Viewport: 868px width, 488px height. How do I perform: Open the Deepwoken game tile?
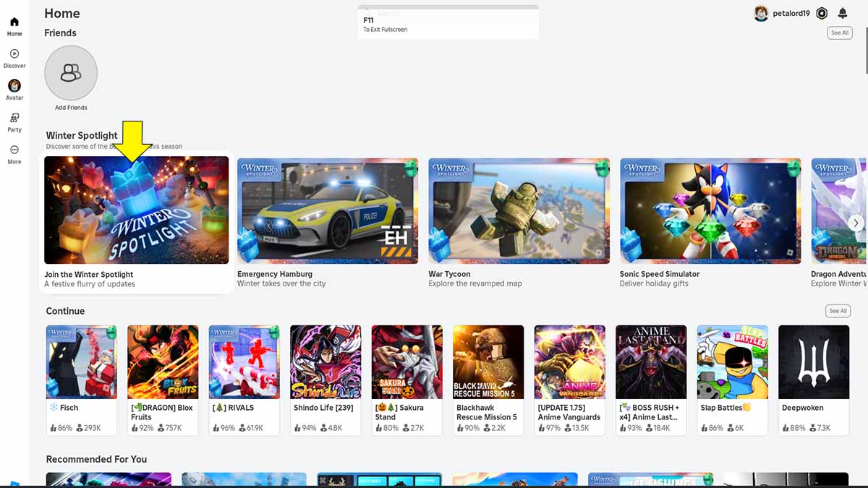coord(814,361)
